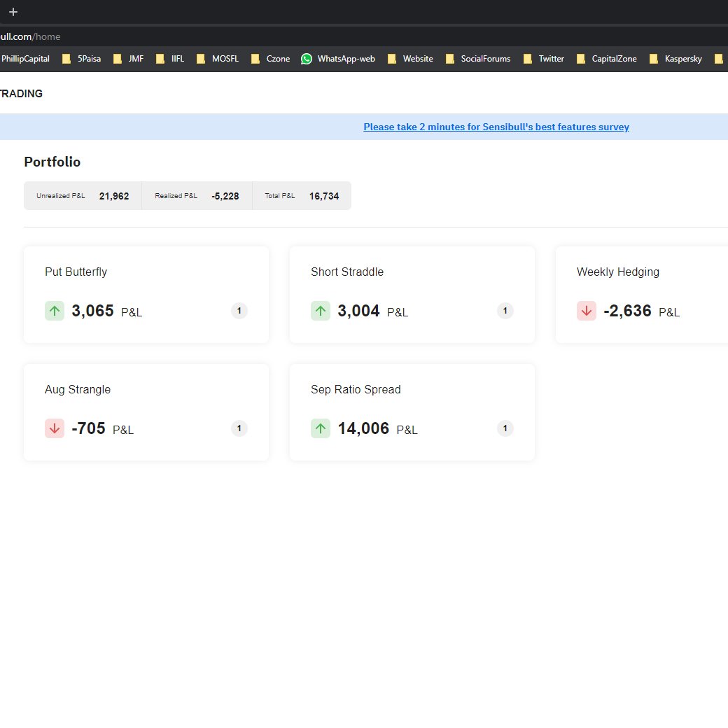Image resolution: width=728 pixels, height=728 pixels.
Task: Select the Total P&L value 16,734
Action: (x=324, y=196)
